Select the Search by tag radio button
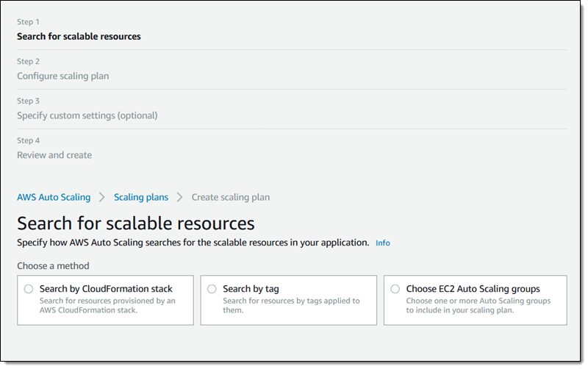This screenshot has width=588, height=369. coord(212,289)
